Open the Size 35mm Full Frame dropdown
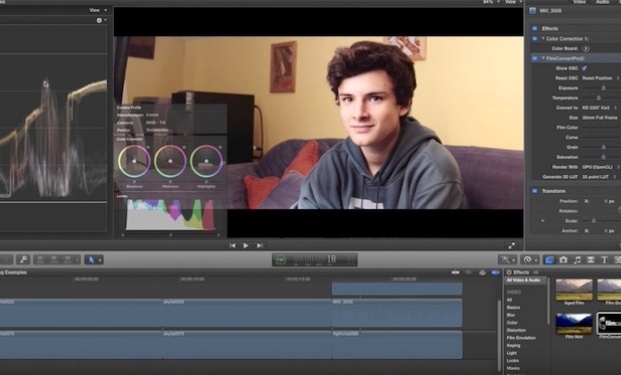 point(600,118)
